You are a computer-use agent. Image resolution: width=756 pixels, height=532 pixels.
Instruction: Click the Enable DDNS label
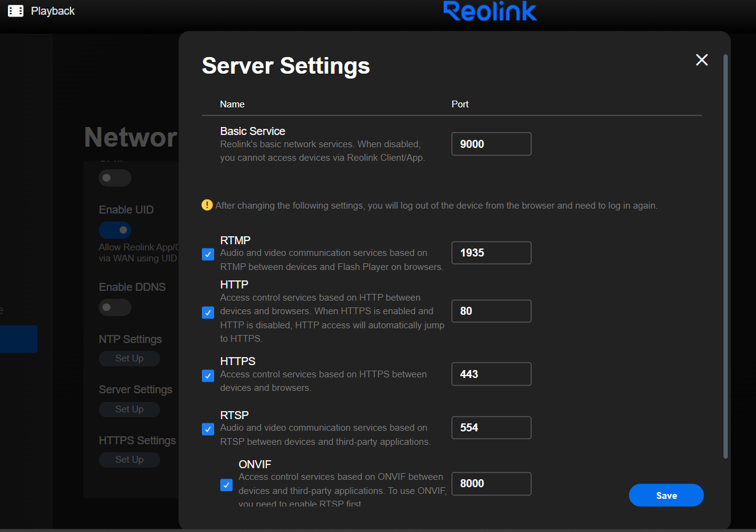132,287
